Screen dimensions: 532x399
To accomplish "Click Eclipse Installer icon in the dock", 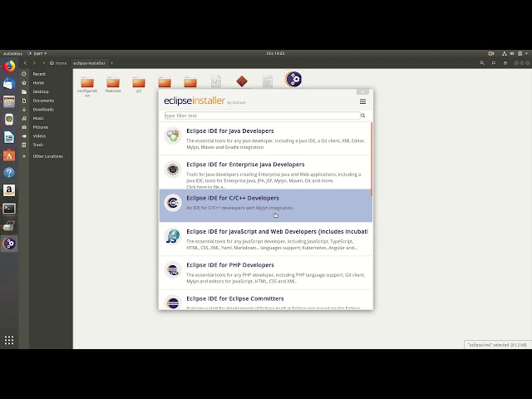I will point(9,244).
